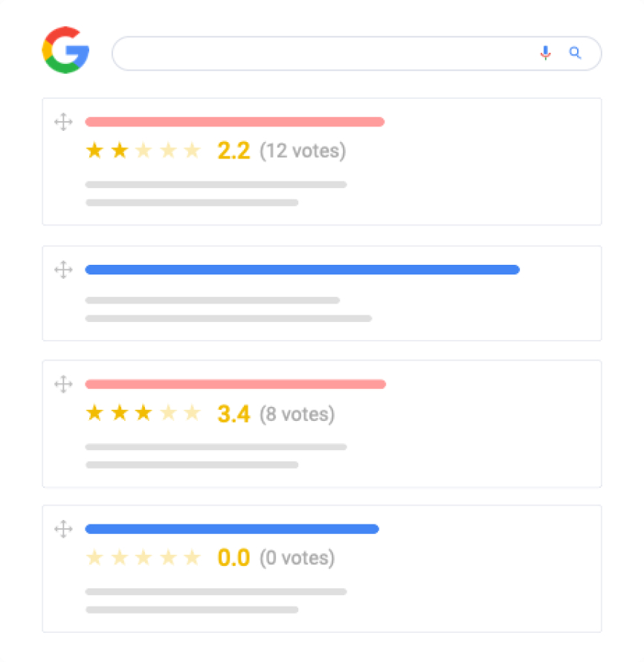Viewport: 644px width, 662px height.
Task: Click the microphone voice search icon
Action: [546, 53]
